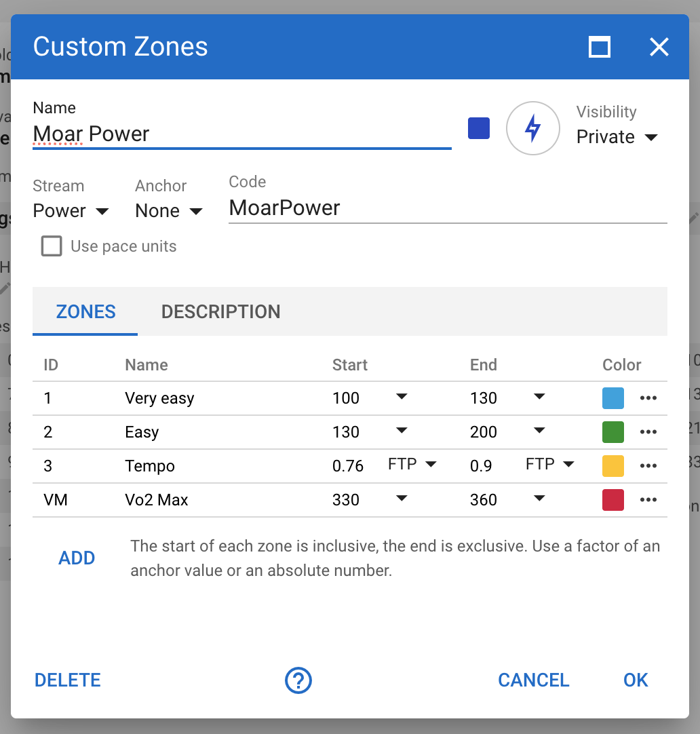
Task: Open the options menu for Tempo zone
Action: pos(648,466)
